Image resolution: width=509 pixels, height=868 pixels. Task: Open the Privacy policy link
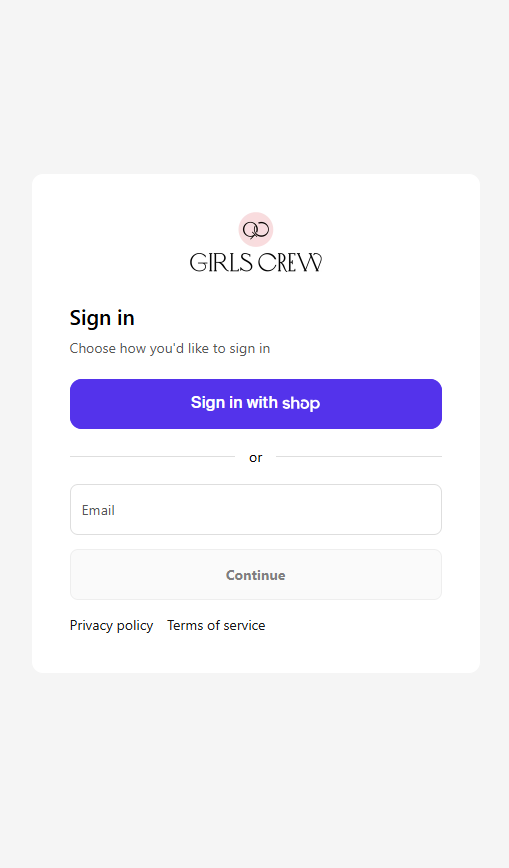111,626
